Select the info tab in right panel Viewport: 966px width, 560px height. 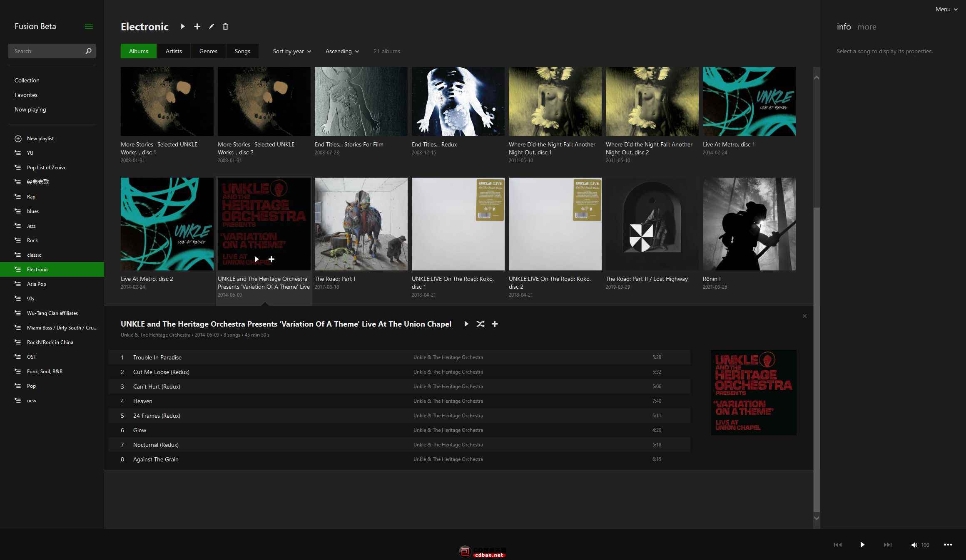(x=844, y=27)
